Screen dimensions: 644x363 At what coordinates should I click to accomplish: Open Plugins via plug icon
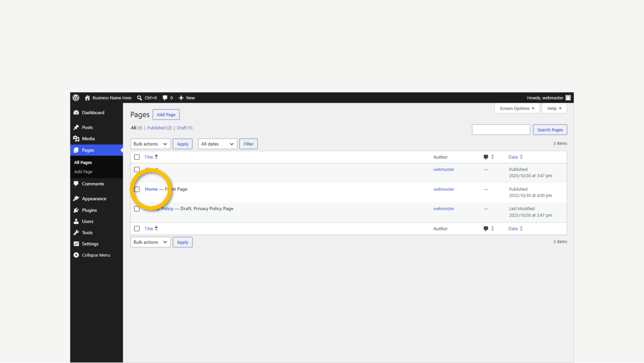tap(76, 210)
